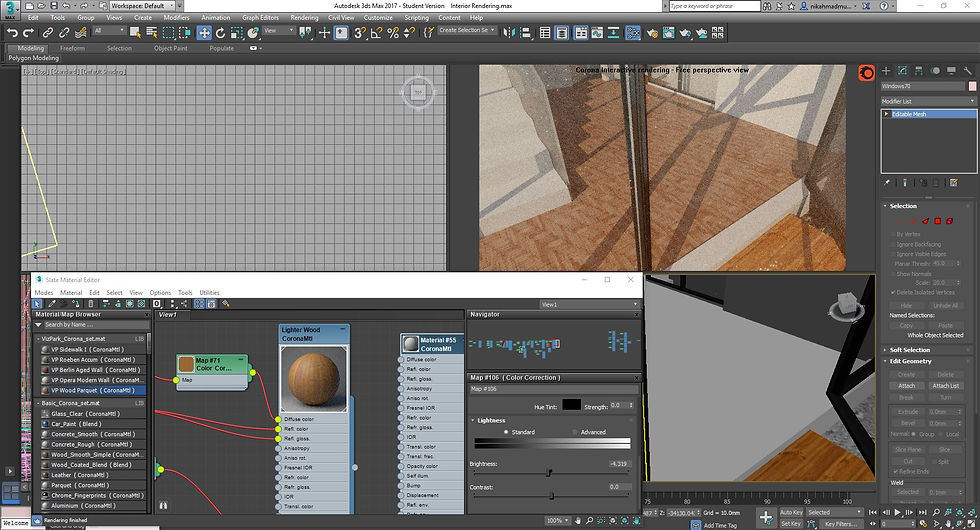Open Utilities menu in Slate Material Editor
Viewport: 980px width, 530px height.
[x=209, y=292]
